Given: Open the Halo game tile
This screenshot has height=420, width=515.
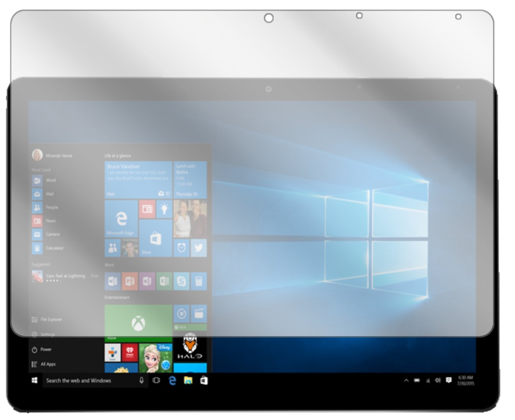Looking at the screenshot, I should (x=190, y=346).
